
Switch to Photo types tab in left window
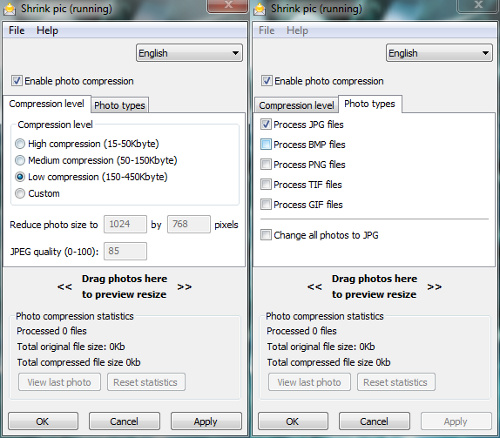[120, 105]
